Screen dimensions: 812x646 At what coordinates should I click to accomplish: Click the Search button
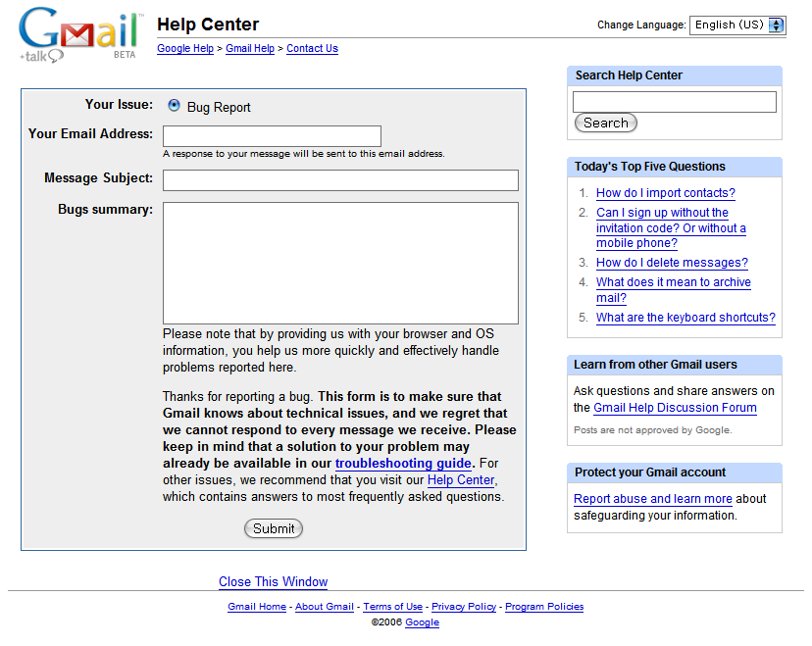coord(606,123)
